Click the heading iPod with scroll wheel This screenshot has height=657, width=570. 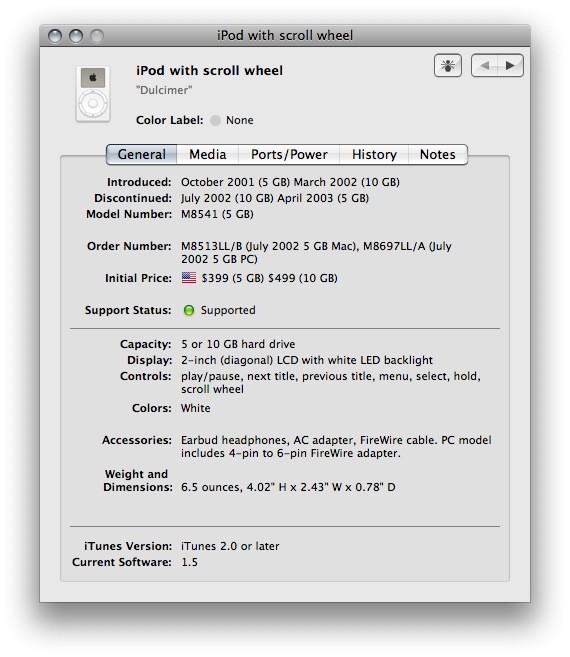(210, 70)
